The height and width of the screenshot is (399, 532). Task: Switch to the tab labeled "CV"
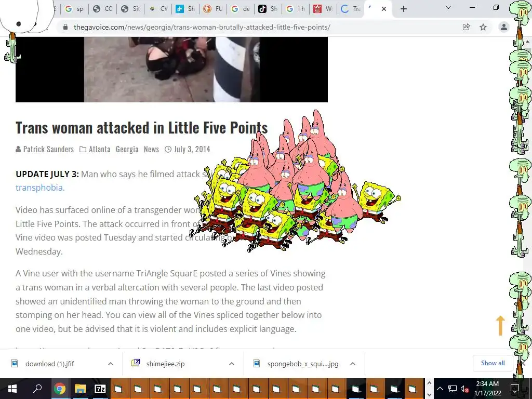(158, 9)
